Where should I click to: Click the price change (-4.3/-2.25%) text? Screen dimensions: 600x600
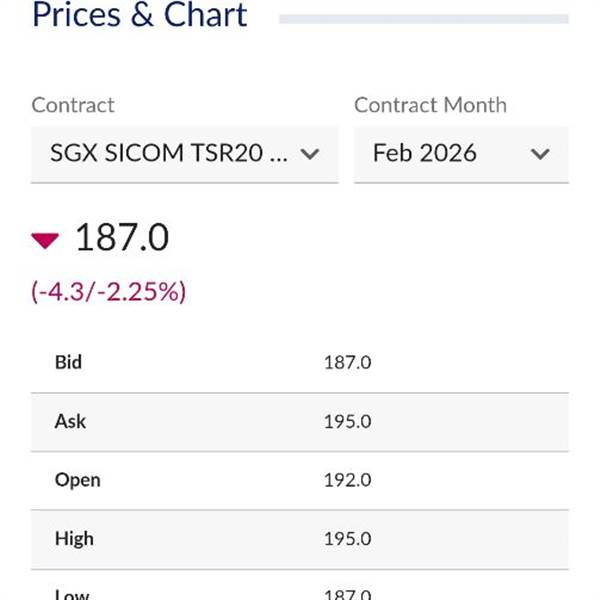pos(109,291)
